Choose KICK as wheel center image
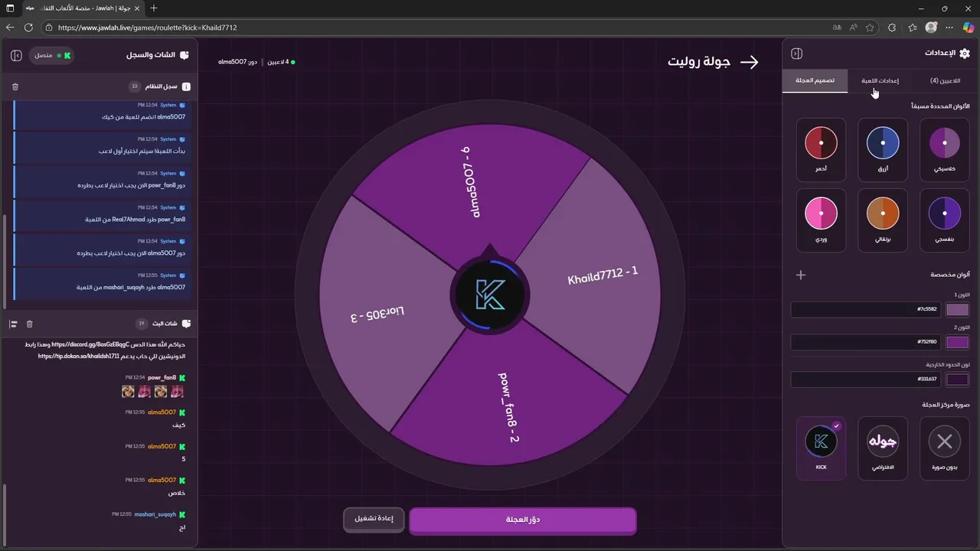Screen dimensions: 980x551 821,448
